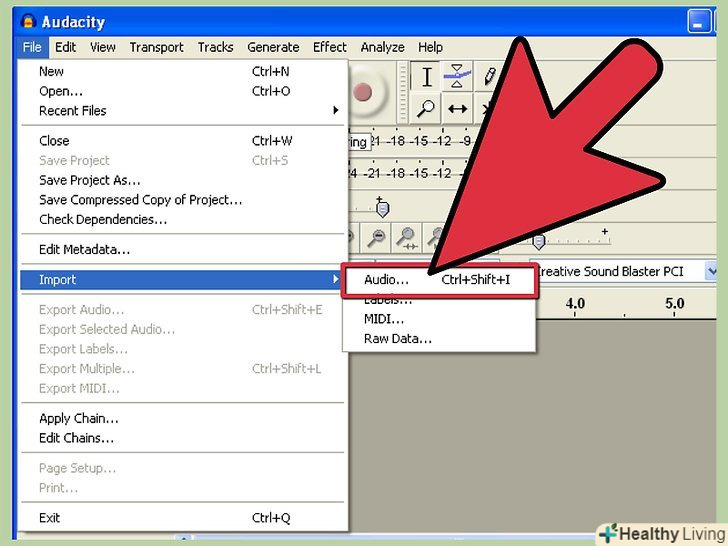Select Save Compressed Copy of Project...
Viewport: 728px width, 546px height.
coord(183,200)
